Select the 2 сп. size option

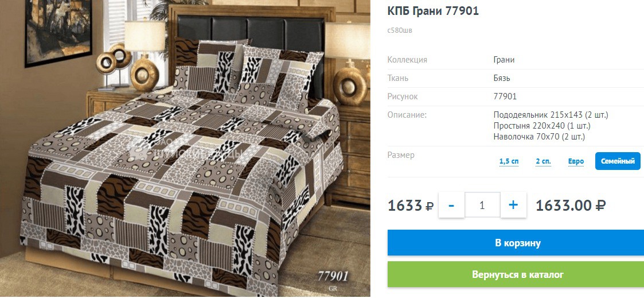coord(544,161)
